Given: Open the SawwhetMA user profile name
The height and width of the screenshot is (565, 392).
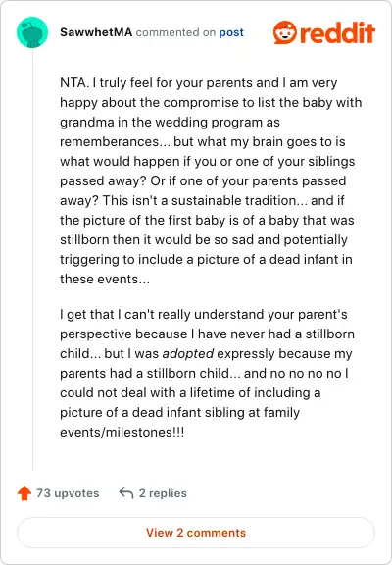Looking at the screenshot, I should coord(96,32).
